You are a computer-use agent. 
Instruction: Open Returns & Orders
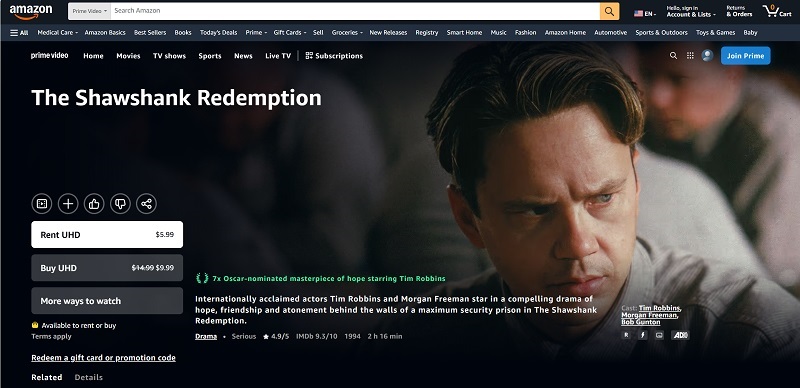click(739, 11)
